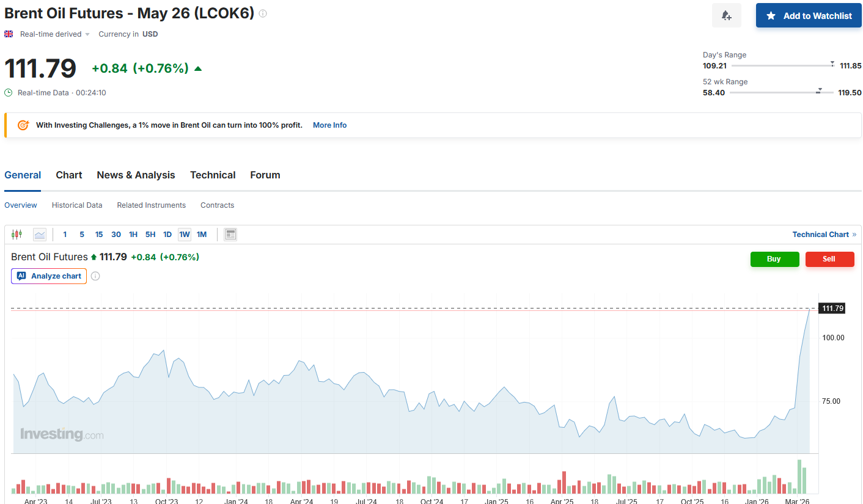This screenshot has width=863, height=504.
Task: Click the 52 wk low value 58.40
Action: [x=714, y=93]
